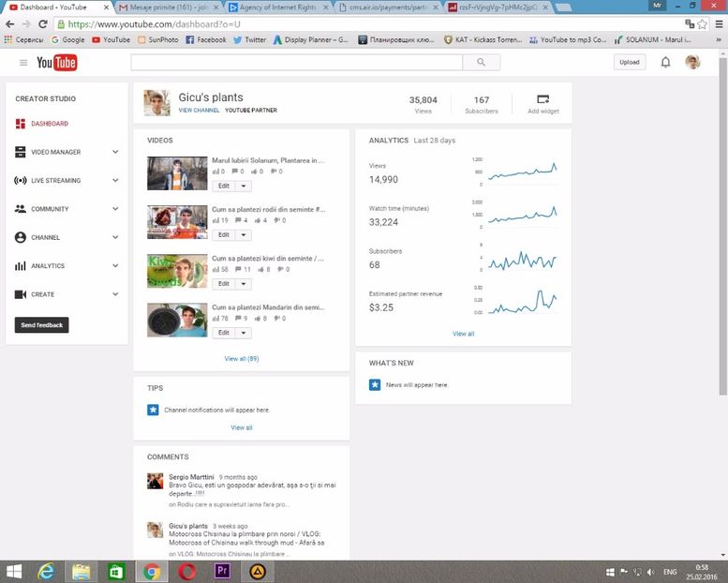The height and width of the screenshot is (583, 728).
Task: Open Edit dropdown arrow for kiwi video
Action: (x=244, y=284)
